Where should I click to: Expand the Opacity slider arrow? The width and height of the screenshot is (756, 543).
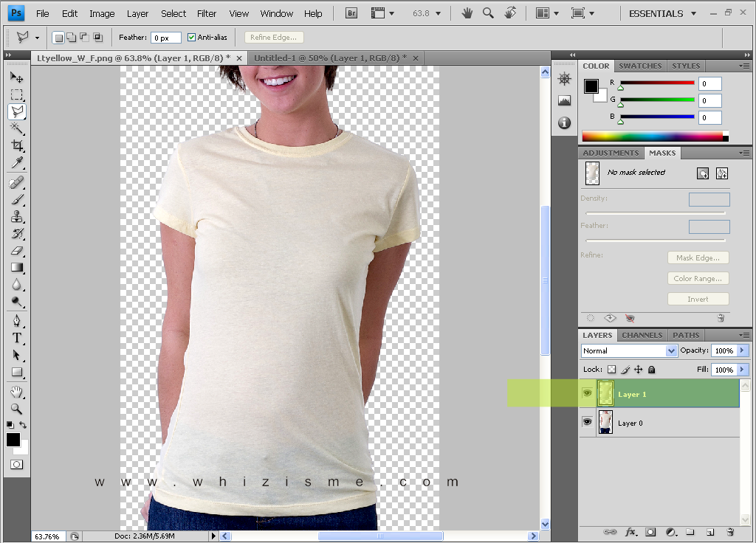coord(743,351)
